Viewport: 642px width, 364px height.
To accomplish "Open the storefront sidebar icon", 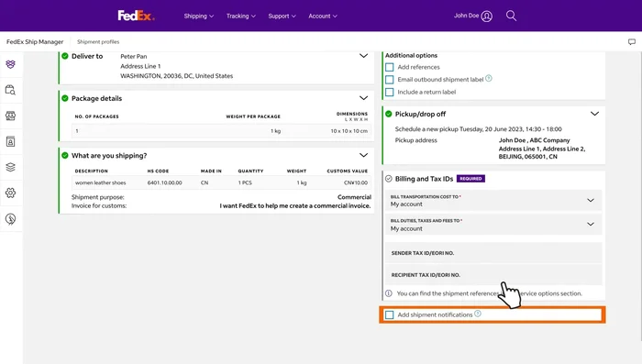I will pyautogui.click(x=11, y=116).
